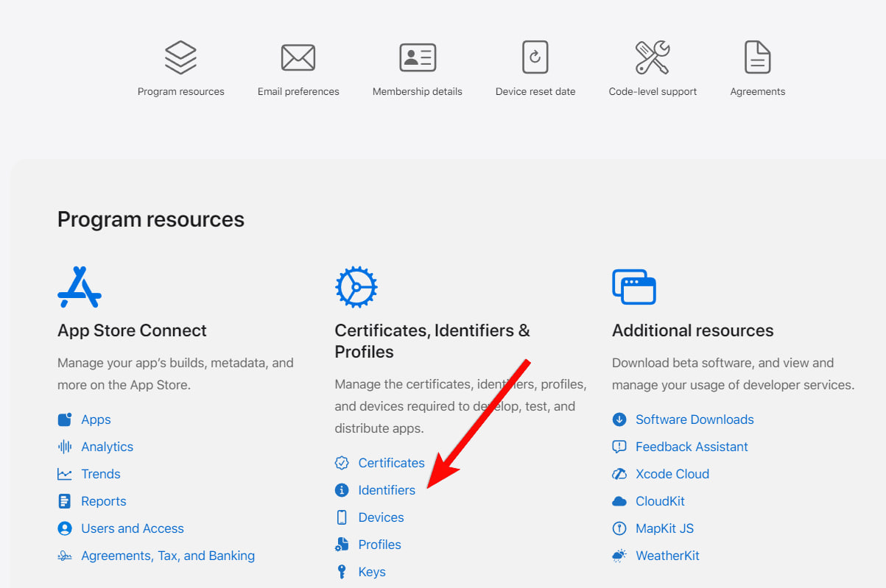Image resolution: width=886 pixels, height=588 pixels.
Task: Go to the Devices link
Action: coord(381,517)
